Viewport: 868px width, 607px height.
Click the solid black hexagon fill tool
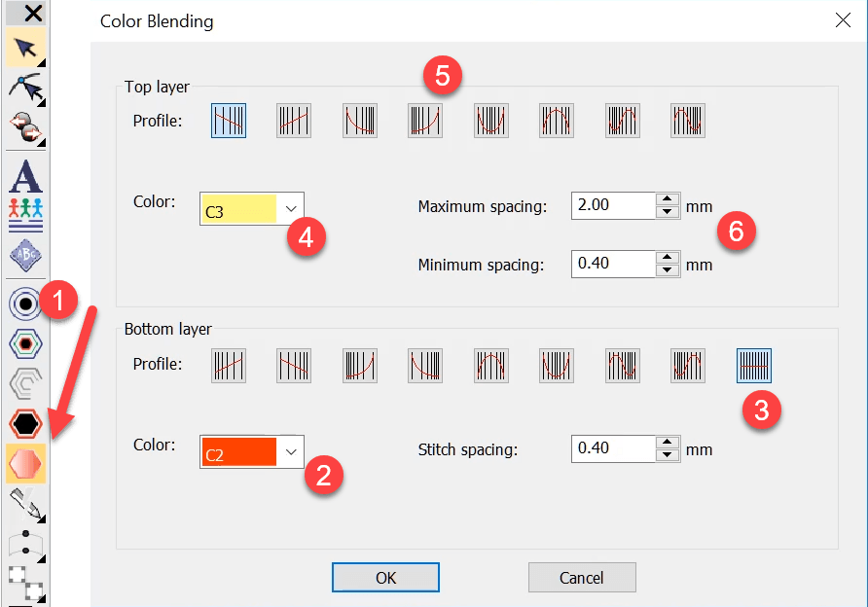pos(25,424)
